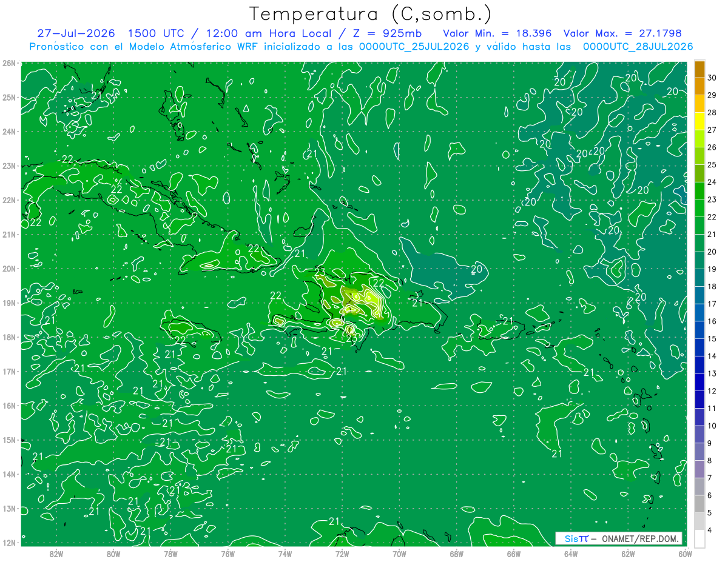The height and width of the screenshot is (562, 728).
Task: Click the '25N' latitude axis label
Action: 8,97
